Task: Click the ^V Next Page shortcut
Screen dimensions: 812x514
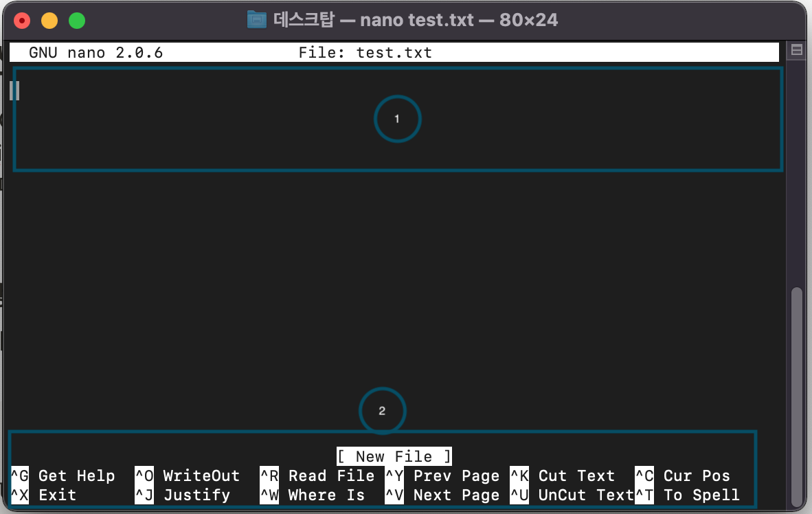Action: 442,495
